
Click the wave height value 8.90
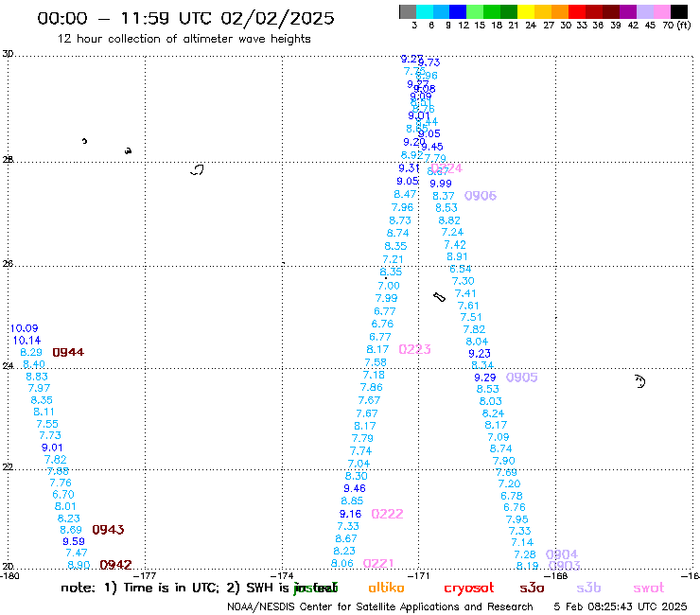pos(79,565)
